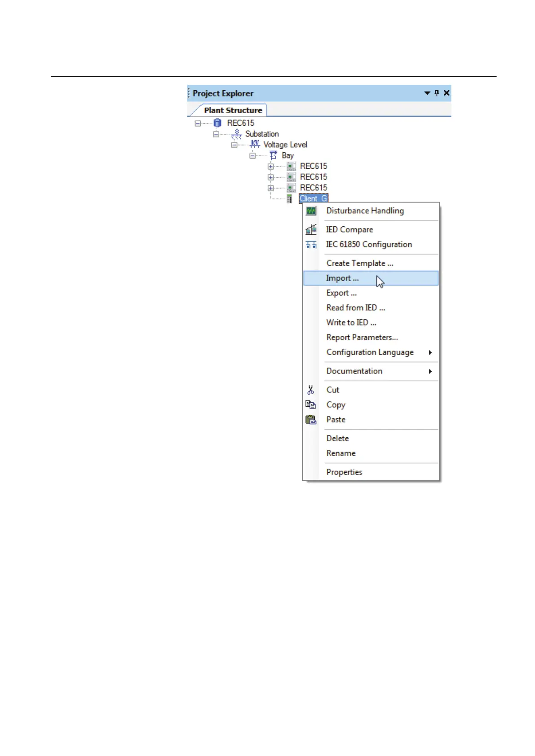This screenshot has width=535, height=756.
Task: Select Export ... in the context menu
Action: pyautogui.click(x=371, y=293)
